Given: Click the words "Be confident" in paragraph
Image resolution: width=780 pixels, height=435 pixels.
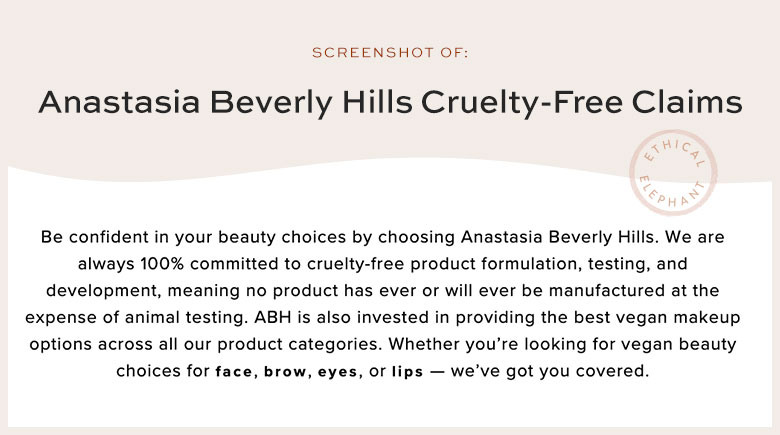Looking at the screenshot, I should [x=92, y=238].
